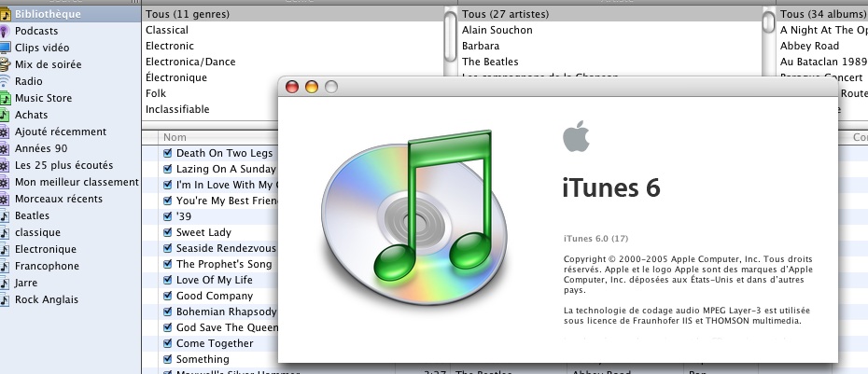The height and width of the screenshot is (374, 868).
Task: Uncheck Bohemian Rhapsody checkbox
Action: 168,312
